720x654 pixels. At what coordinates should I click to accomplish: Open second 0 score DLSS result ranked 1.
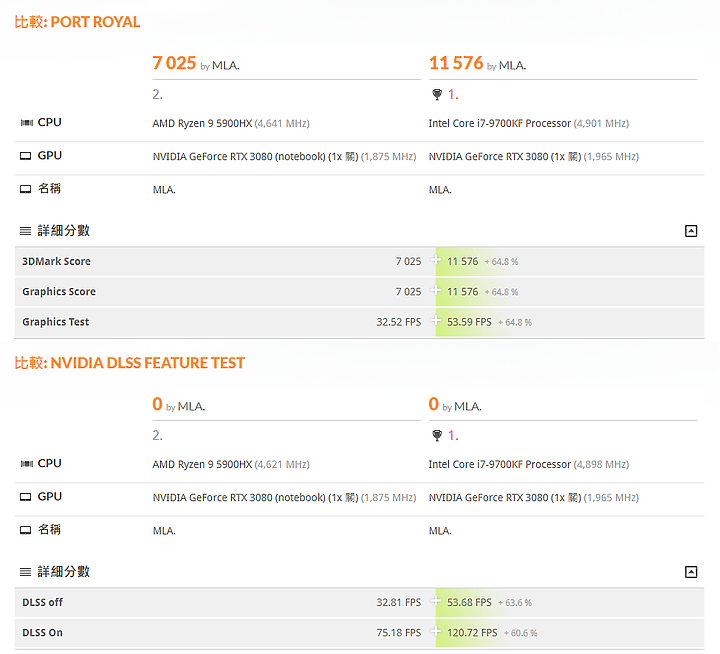tap(433, 404)
